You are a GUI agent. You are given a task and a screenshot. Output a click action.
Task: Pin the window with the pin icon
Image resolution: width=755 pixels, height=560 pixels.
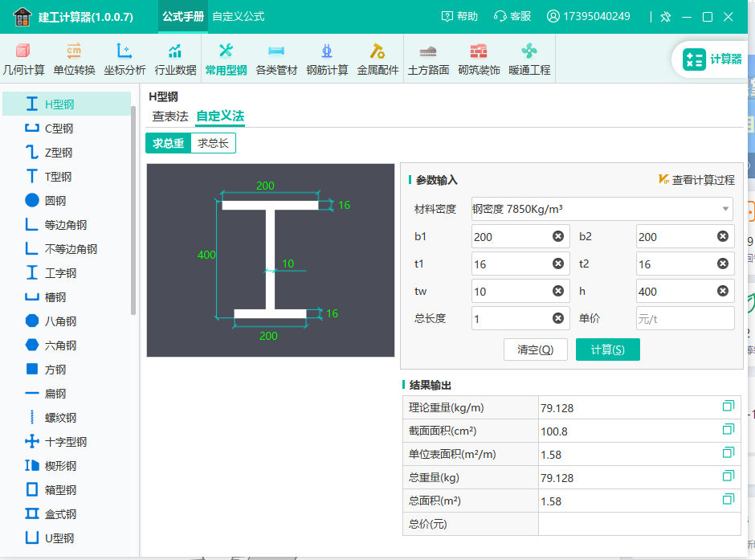(665, 18)
